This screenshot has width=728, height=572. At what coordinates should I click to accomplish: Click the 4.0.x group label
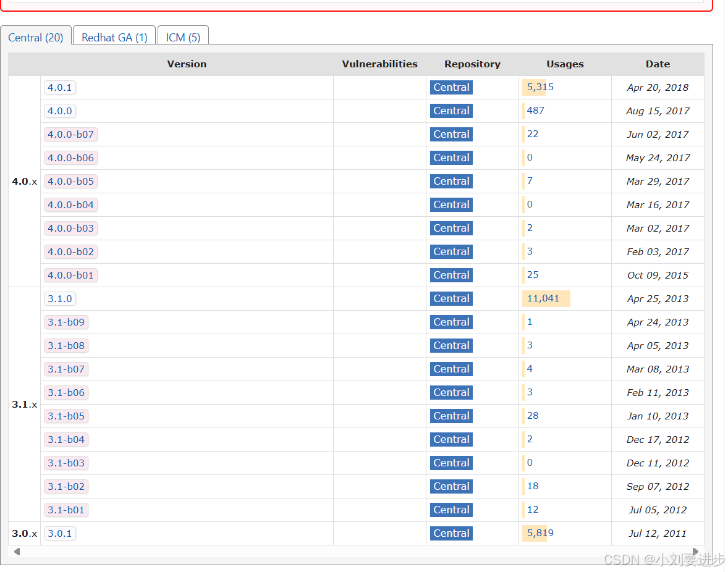pyautogui.click(x=25, y=182)
